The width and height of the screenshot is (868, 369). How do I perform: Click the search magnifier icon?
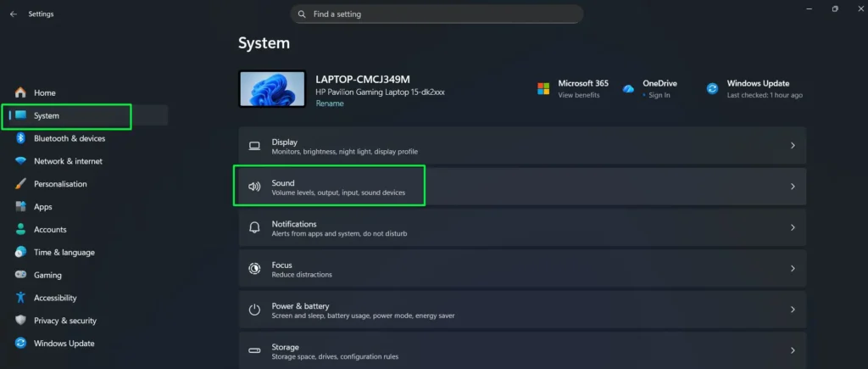click(x=302, y=14)
